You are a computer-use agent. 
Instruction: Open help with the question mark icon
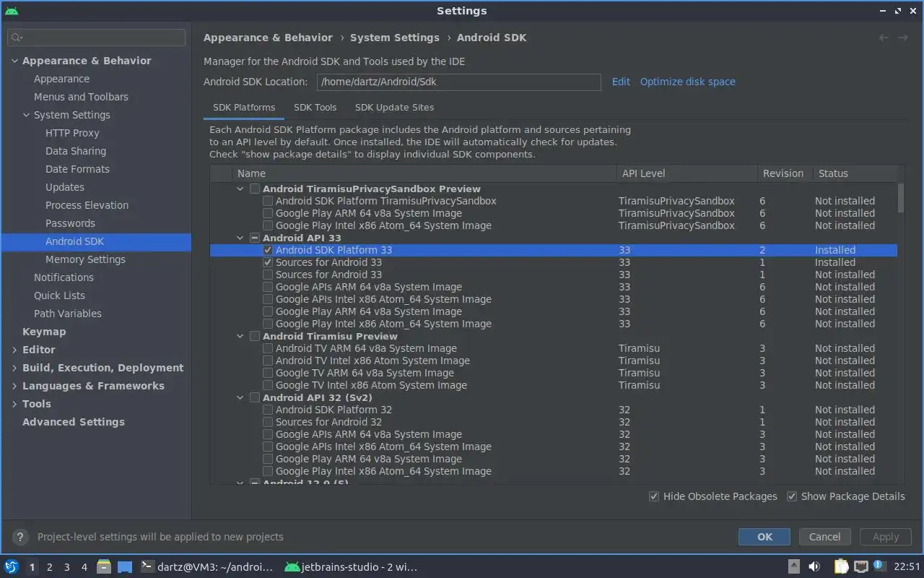tap(20, 537)
